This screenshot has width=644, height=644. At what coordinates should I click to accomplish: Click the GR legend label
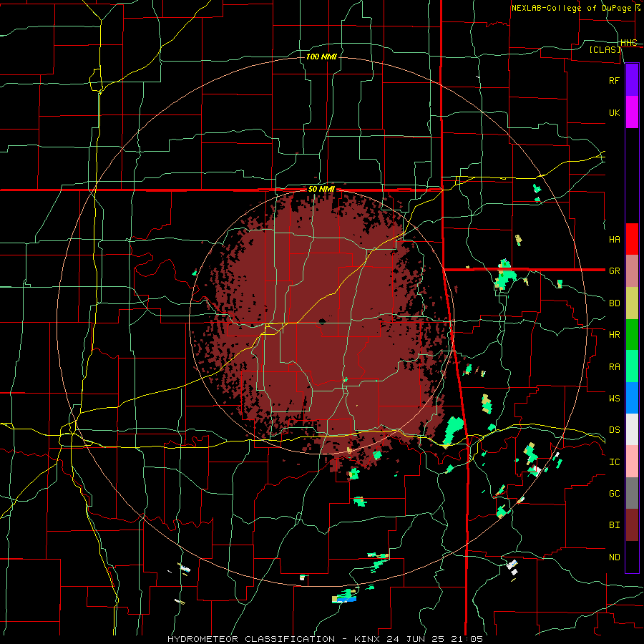614,271
